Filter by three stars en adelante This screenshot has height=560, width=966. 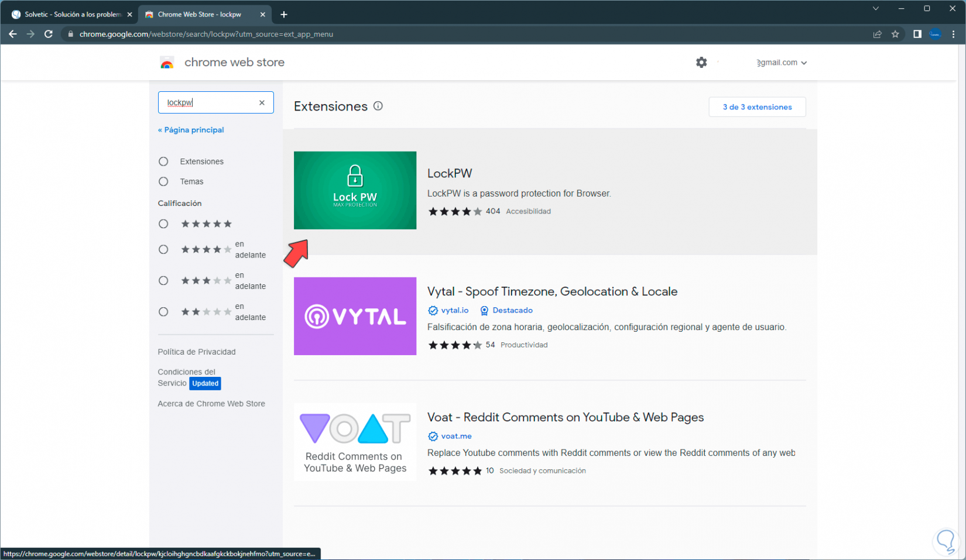click(163, 280)
